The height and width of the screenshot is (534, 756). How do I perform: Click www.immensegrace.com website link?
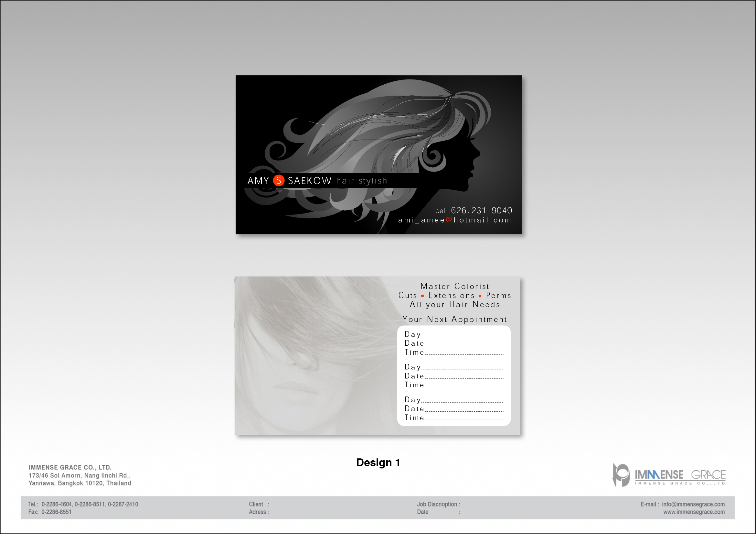pos(694,512)
